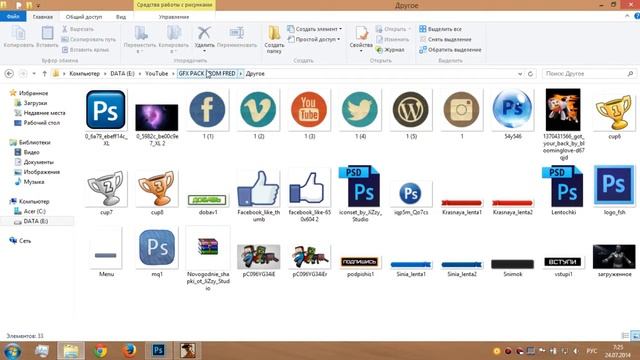Select the Krasnaya_lenta1 red ribbon image
Viewport: 640px width, 360px height.
pos(462,204)
